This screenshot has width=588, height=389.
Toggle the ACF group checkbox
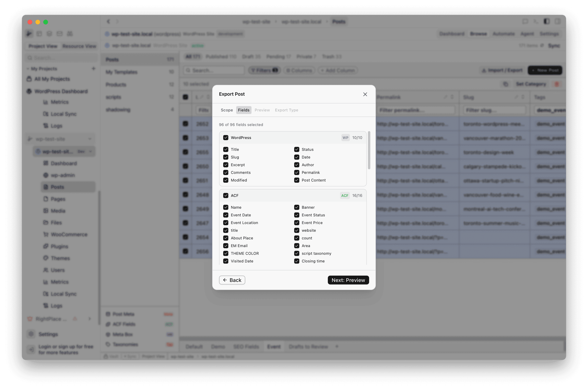click(x=226, y=195)
